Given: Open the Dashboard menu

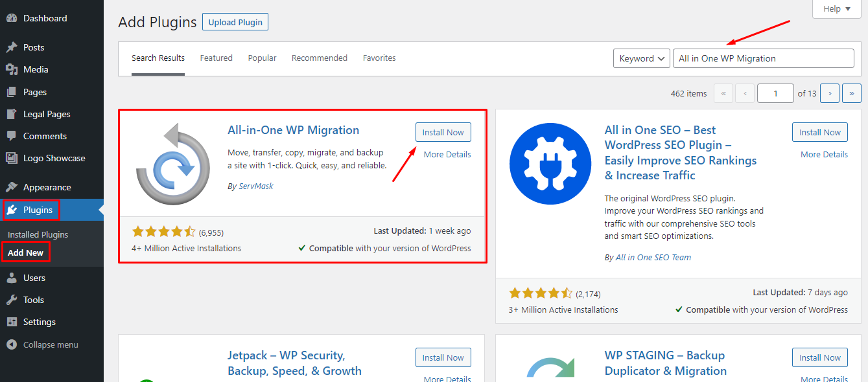Looking at the screenshot, I should point(52,19).
